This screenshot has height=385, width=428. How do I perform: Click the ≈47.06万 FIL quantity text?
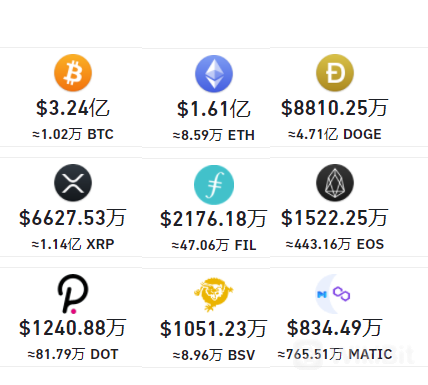(214, 245)
